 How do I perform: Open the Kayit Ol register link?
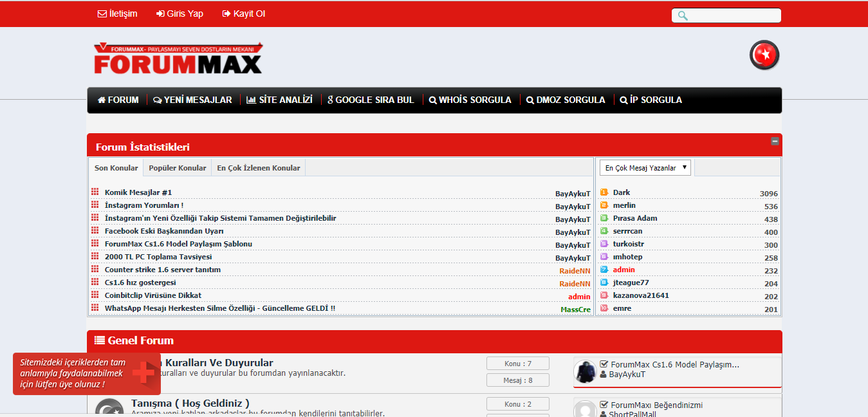click(244, 14)
